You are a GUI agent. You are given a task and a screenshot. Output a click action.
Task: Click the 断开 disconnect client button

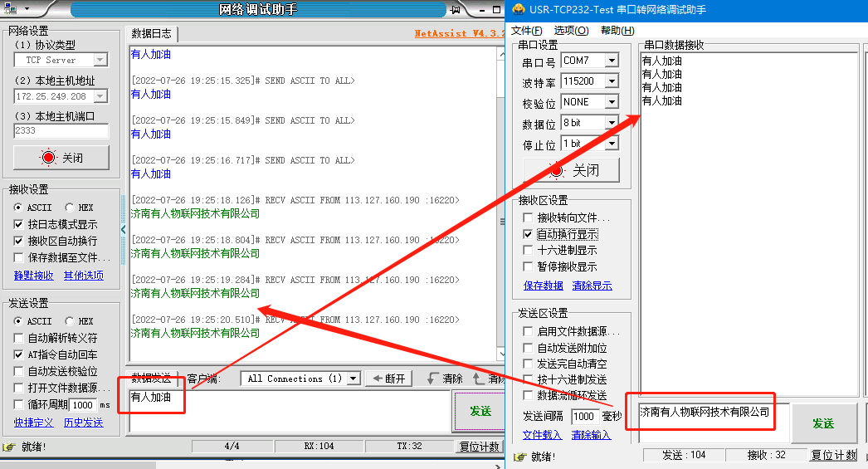pyautogui.click(x=389, y=379)
